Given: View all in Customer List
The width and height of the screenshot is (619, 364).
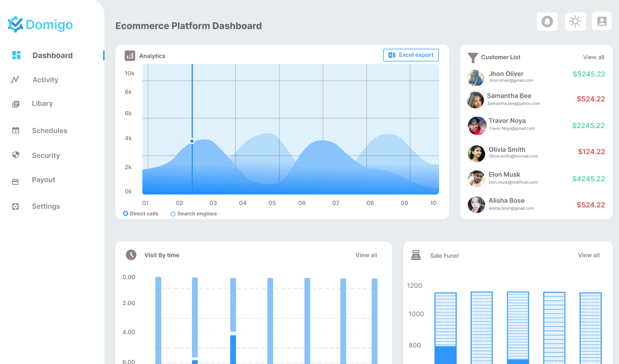Looking at the screenshot, I should click(593, 57).
